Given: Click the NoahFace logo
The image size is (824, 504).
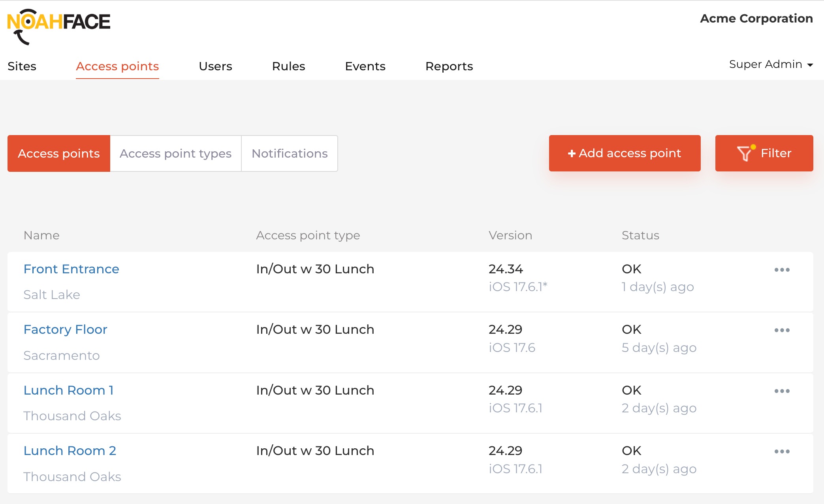Looking at the screenshot, I should pos(58,26).
